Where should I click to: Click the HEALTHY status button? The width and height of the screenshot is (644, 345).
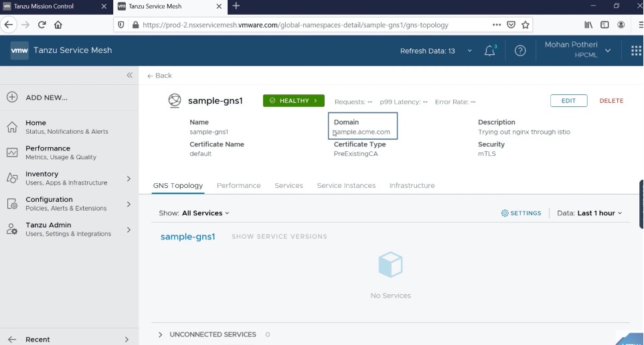(x=294, y=100)
